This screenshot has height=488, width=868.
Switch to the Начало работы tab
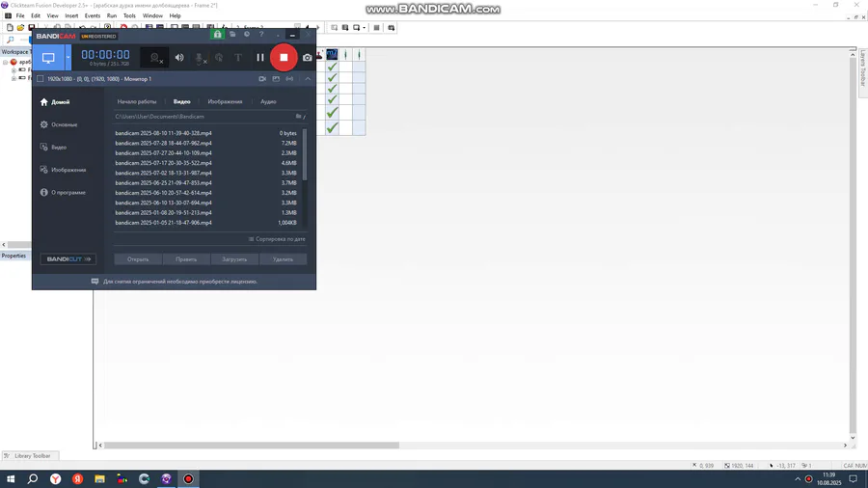137,102
